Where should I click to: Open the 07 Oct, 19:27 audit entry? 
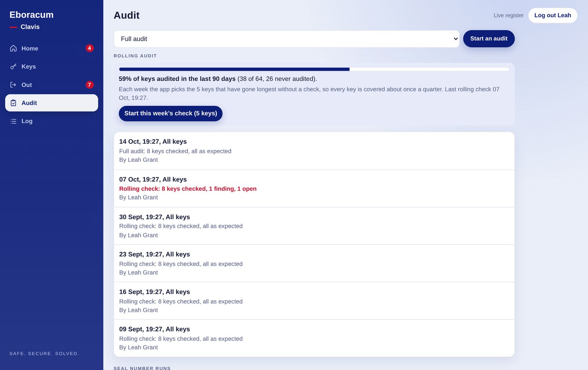coord(314,188)
